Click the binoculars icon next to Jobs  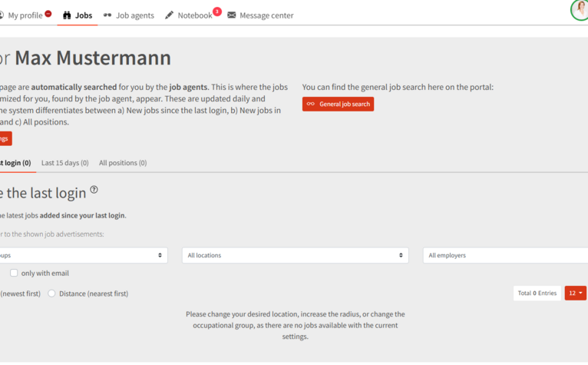click(x=67, y=15)
